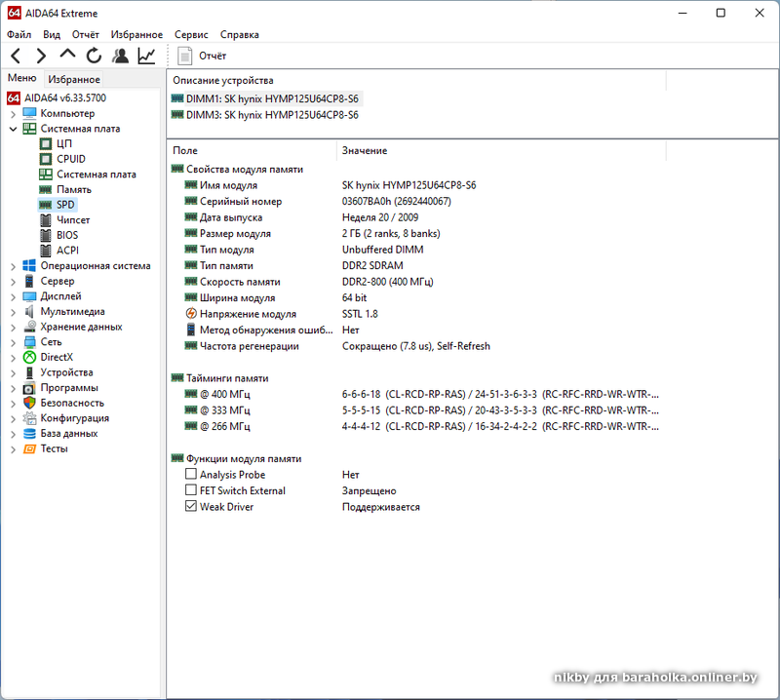Switch to the Избранное sidebar tab

pos(74,79)
